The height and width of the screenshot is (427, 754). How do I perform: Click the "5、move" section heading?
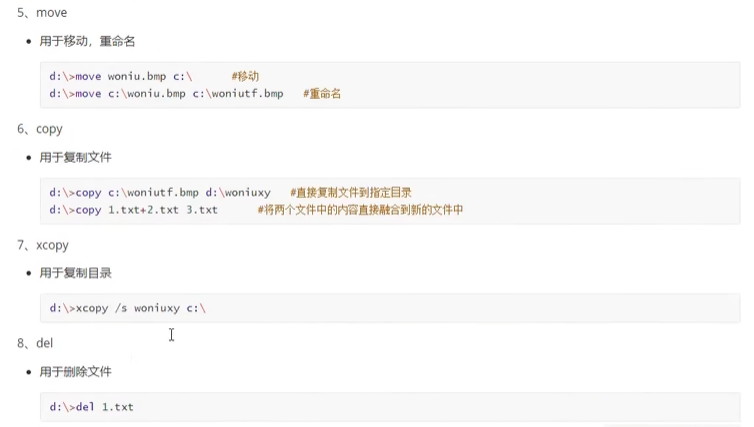(x=41, y=13)
